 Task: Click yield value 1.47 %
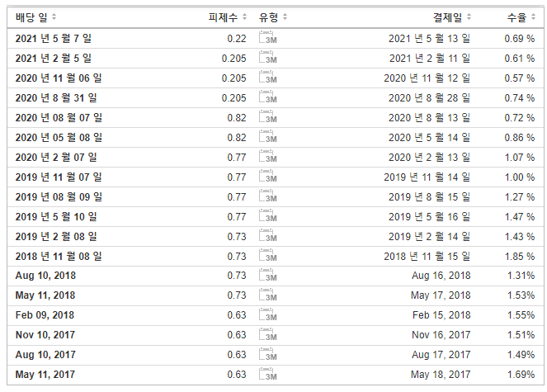point(520,218)
